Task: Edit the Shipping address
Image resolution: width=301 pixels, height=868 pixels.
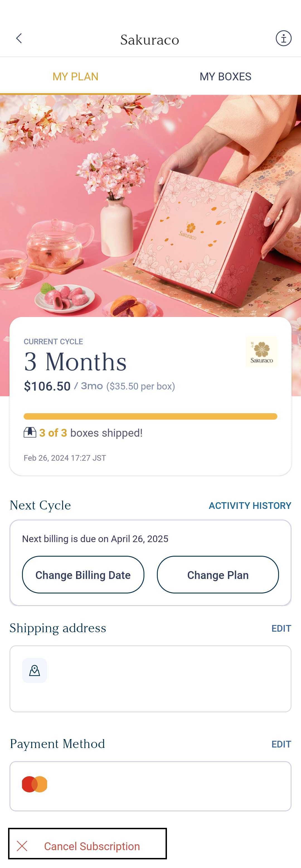Action: (281, 628)
